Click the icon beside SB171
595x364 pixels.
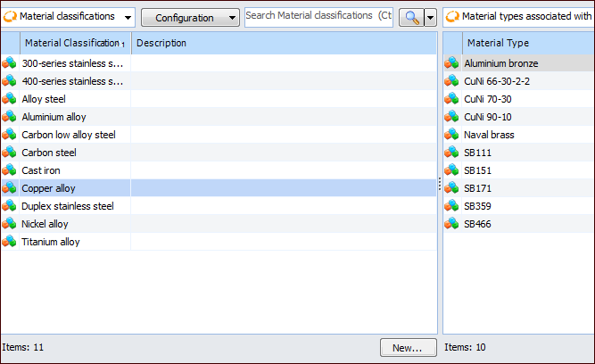[451, 188]
